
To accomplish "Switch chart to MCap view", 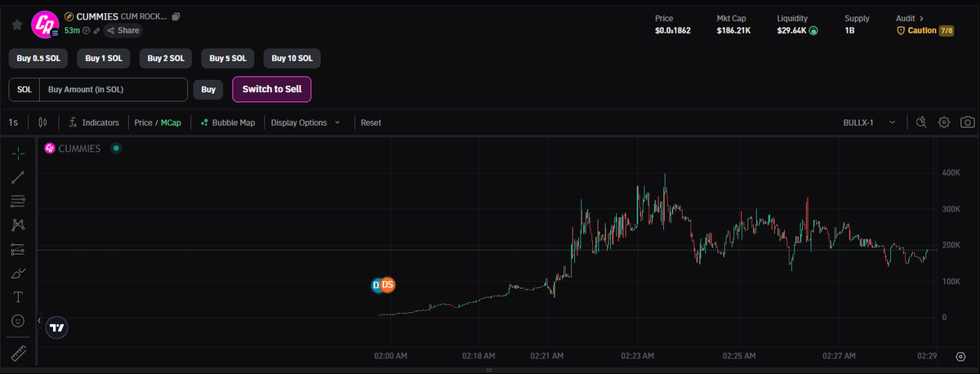I will [x=171, y=122].
